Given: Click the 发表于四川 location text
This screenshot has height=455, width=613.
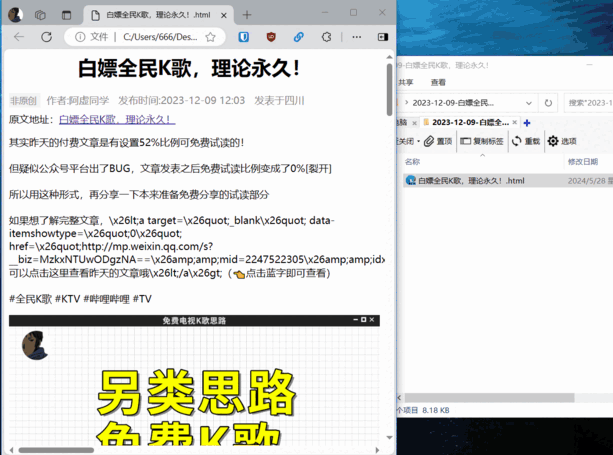Looking at the screenshot, I should coord(279,101).
